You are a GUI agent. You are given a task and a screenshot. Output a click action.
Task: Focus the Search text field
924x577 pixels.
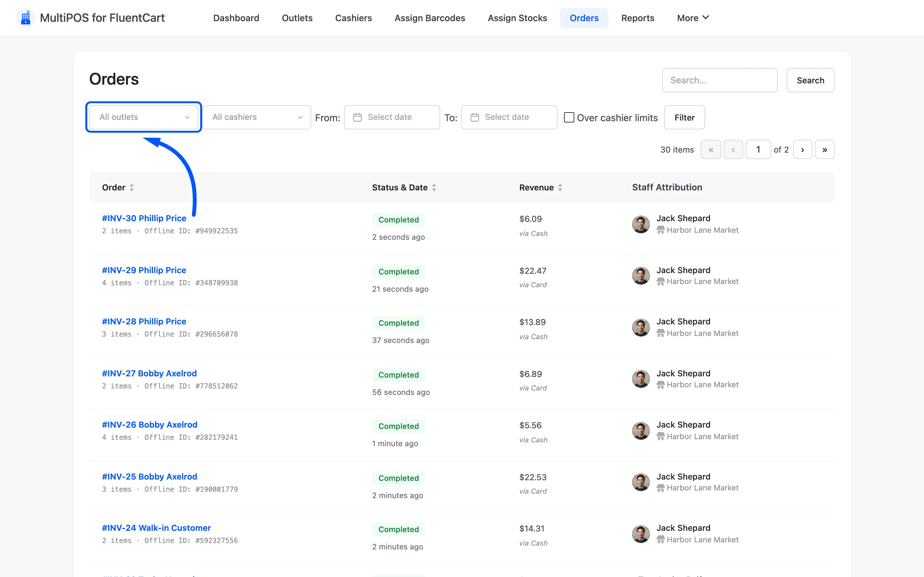coord(720,80)
